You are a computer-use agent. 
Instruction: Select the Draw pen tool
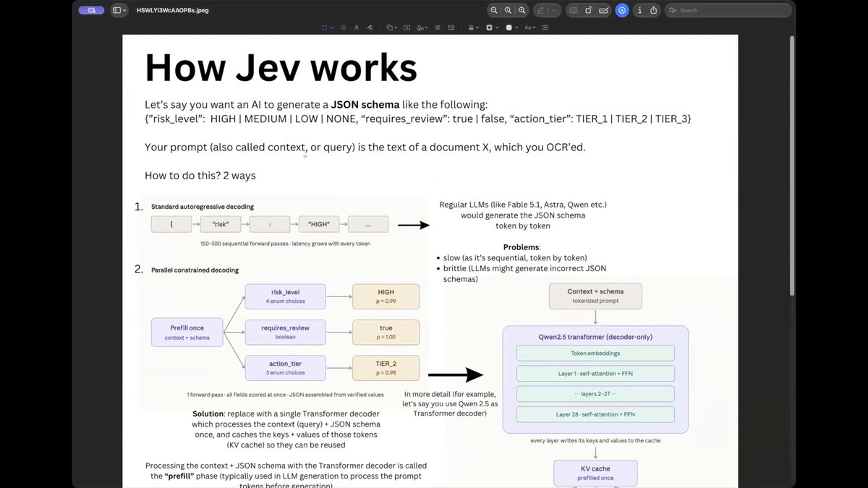tap(370, 27)
